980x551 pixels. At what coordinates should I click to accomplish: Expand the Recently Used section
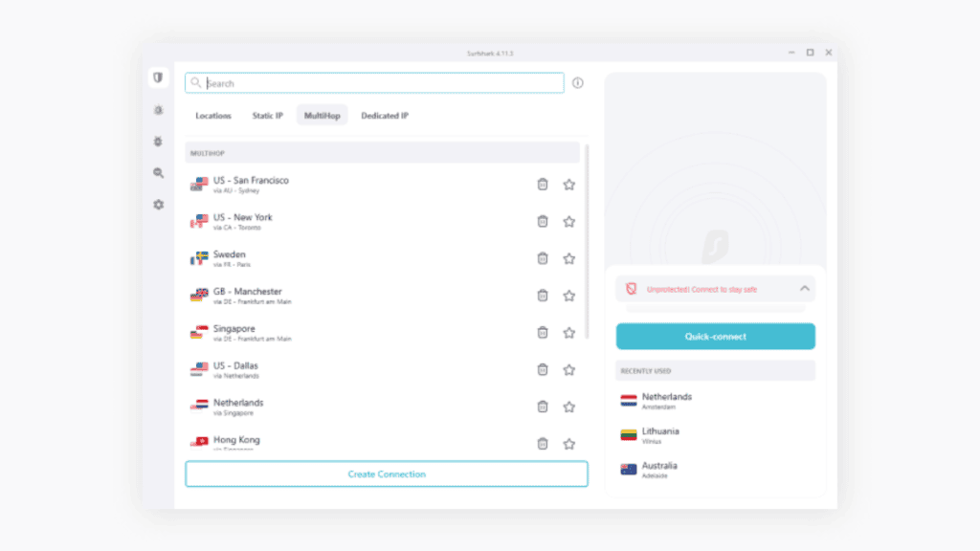point(715,370)
